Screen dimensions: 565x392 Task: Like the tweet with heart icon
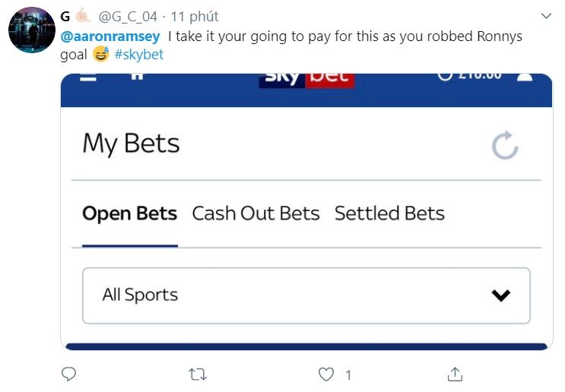tap(326, 374)
